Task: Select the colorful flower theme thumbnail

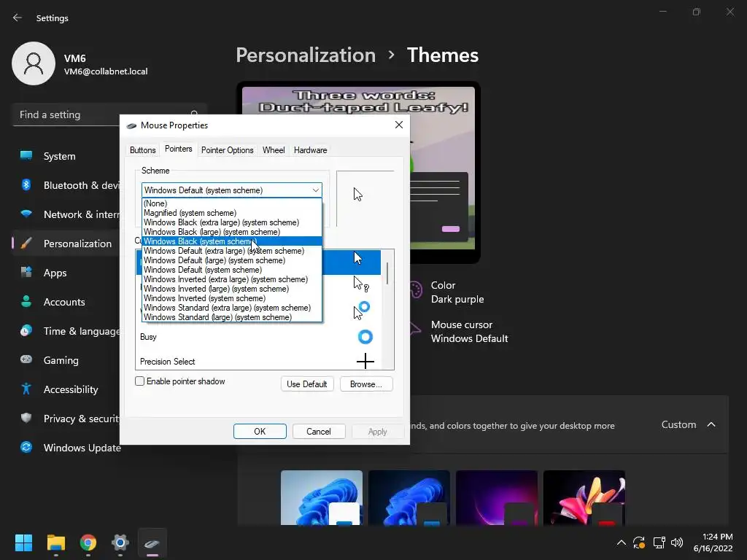Action: click(x=584, y=497)
